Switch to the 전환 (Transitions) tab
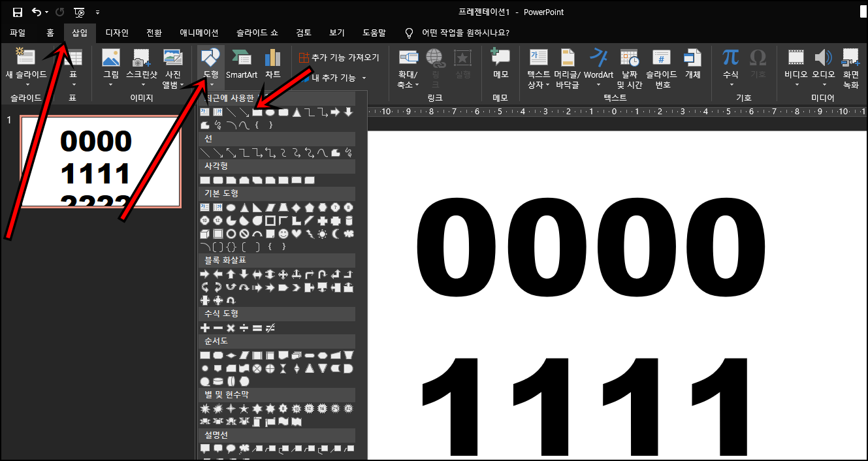The width and height of the screenshot is (868, 461). click(154, 33)
